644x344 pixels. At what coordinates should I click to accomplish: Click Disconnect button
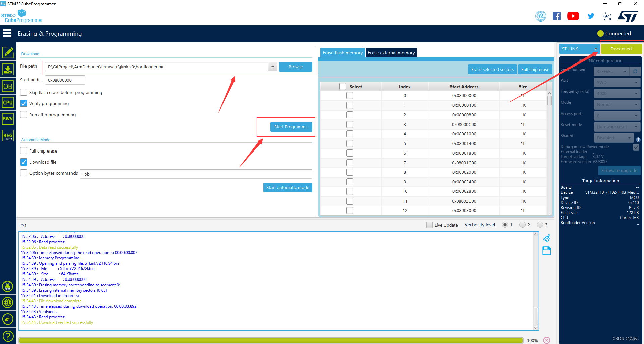coord(622,49)
